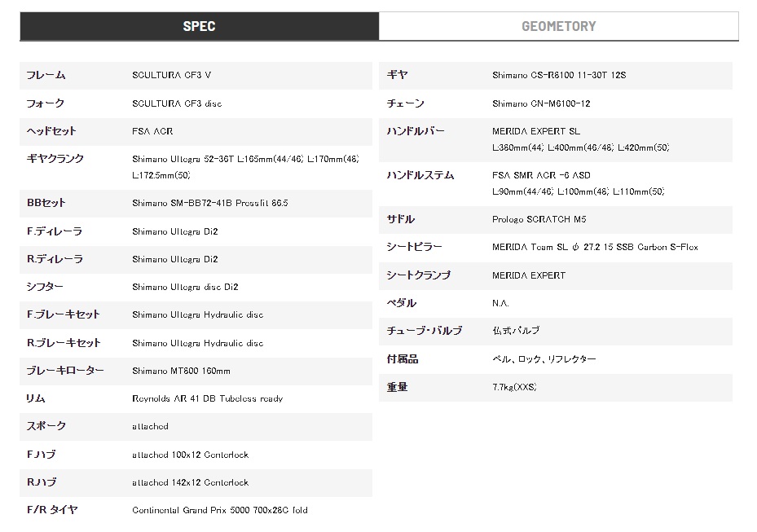The height and width of the screenshot is (532, 757).
Task: Select the SPEC tab
Action: [x=199, y=26]
